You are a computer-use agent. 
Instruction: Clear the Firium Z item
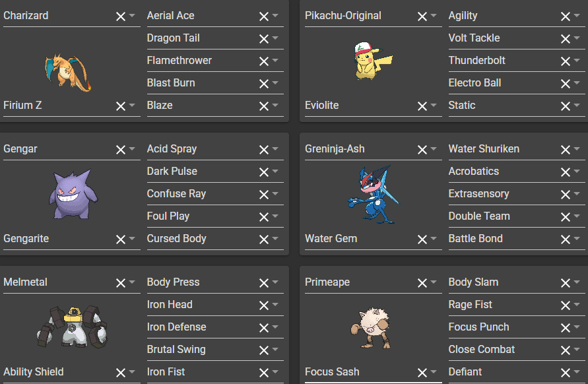point(120,106)
